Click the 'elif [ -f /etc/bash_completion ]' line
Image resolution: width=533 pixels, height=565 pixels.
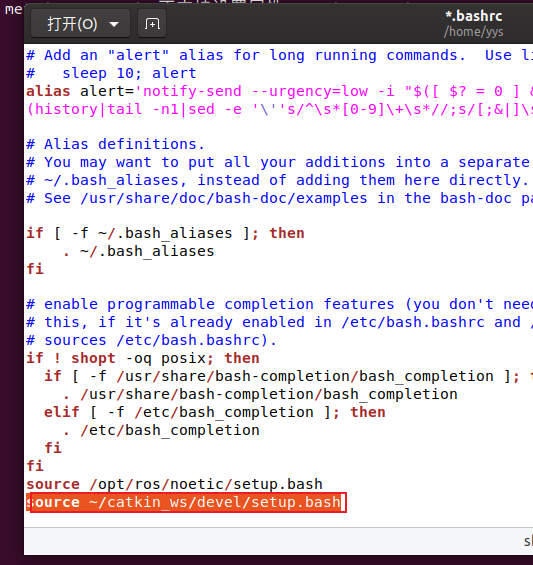click(215, 412)
